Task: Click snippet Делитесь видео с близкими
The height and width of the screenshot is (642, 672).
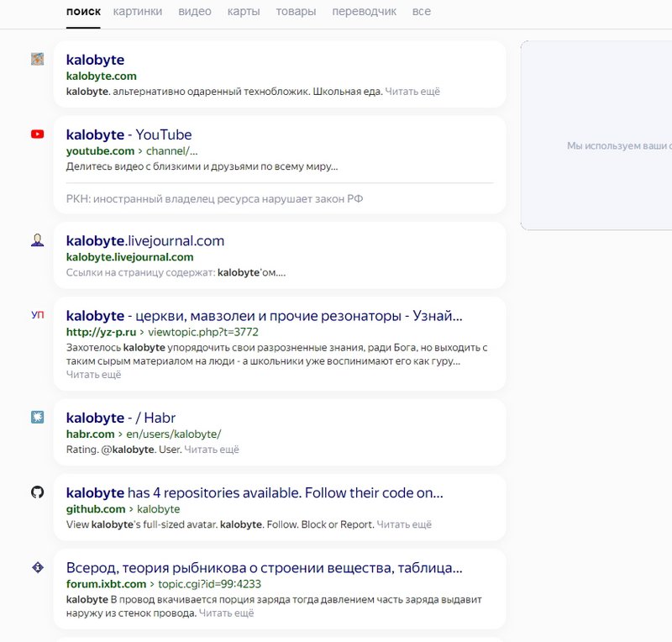Action: coord(202,166)
